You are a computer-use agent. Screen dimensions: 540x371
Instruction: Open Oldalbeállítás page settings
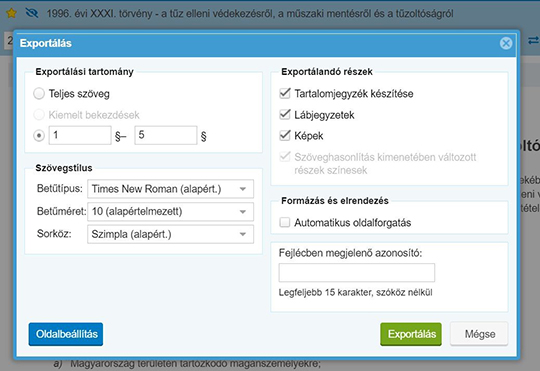pos(66,334)
